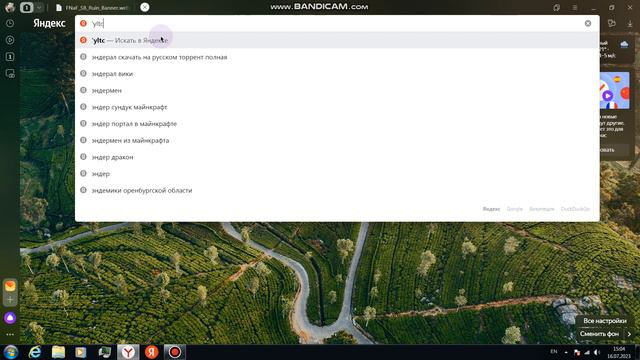Viewport: 640px width, 360px height.
Task: Choose suggestion 'эндер портал в майнкрафте'
Action: coord(337,123)
